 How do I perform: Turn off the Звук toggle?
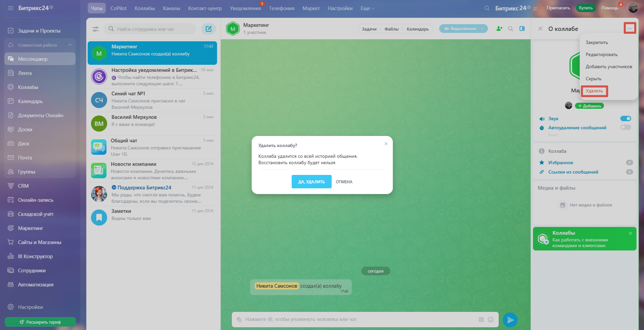tap(626, 119)
